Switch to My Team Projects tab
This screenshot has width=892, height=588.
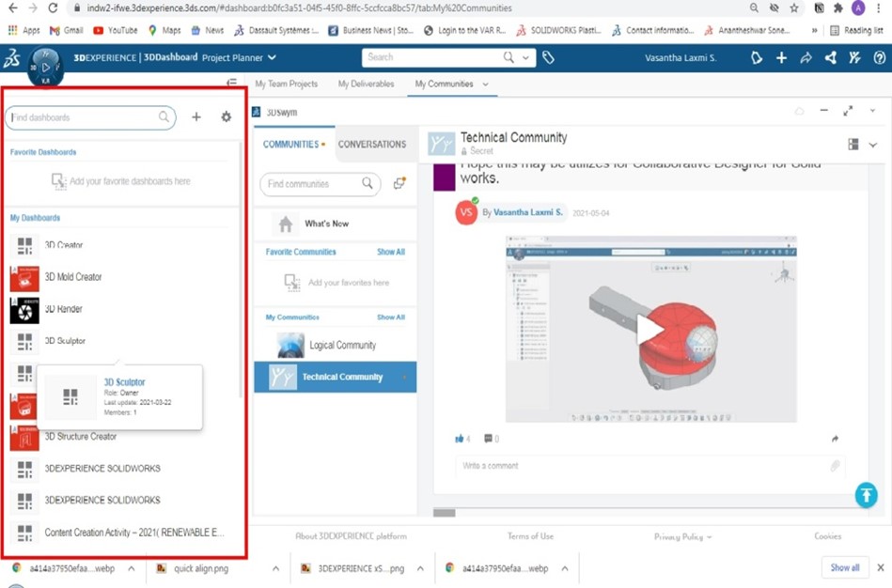[x=286, y=84]
